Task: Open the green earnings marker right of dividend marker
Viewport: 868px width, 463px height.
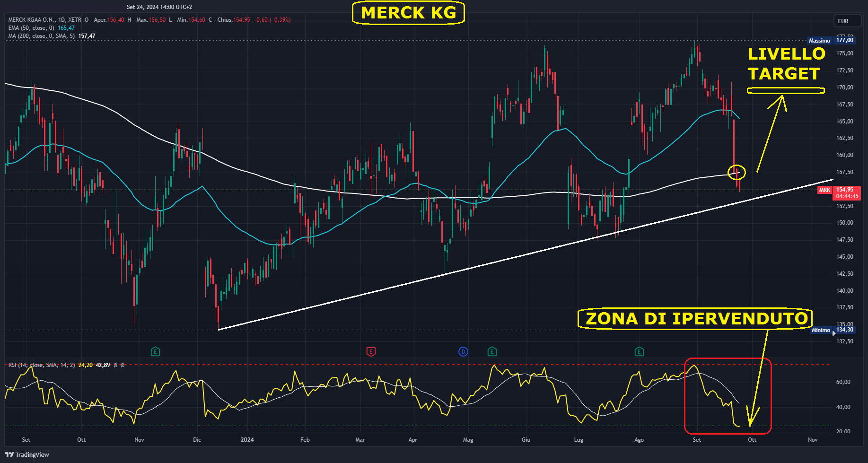Action: click(492, 352)
